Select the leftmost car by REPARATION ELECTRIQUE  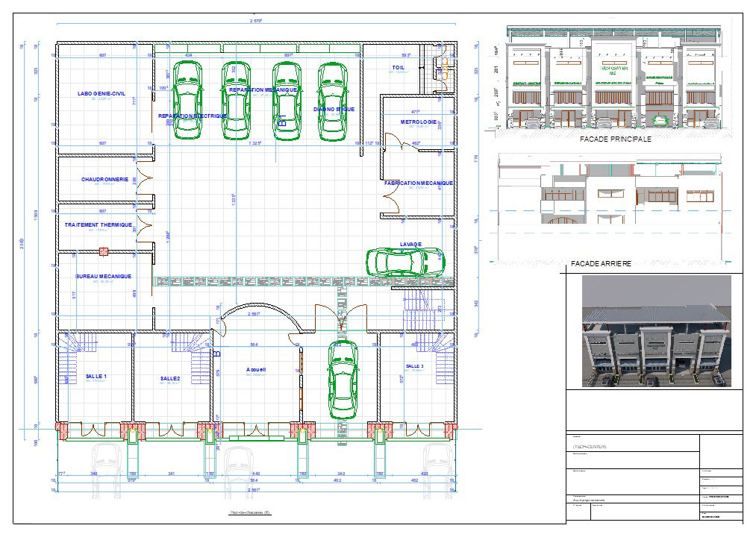coord(188,101)
